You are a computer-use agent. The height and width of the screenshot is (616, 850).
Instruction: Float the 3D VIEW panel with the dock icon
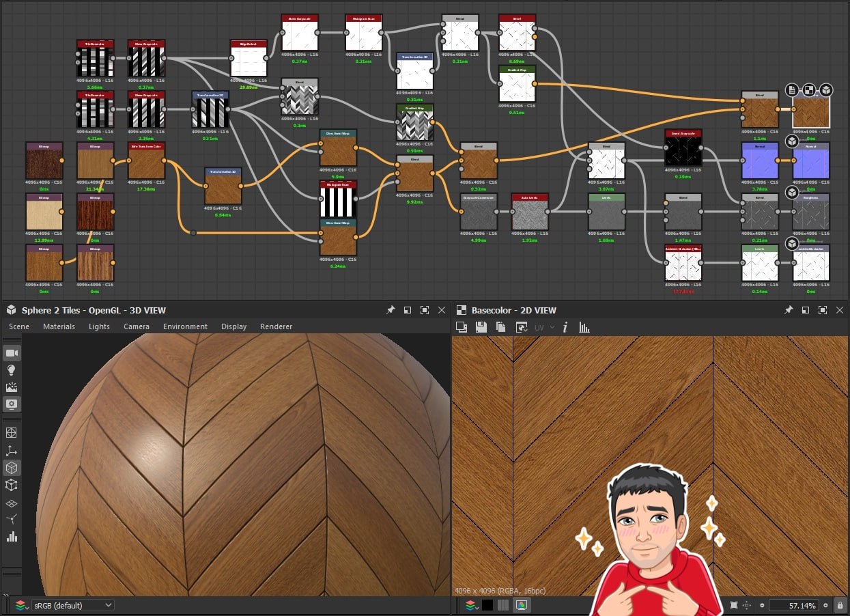[408, 310]
